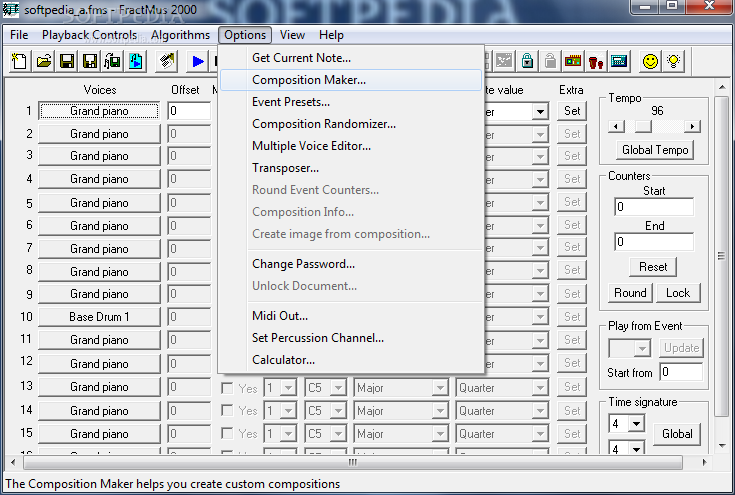This screenshot has height=495, width=735.
Task: Click the blue Play triangle button
Action: pos(198,61)
